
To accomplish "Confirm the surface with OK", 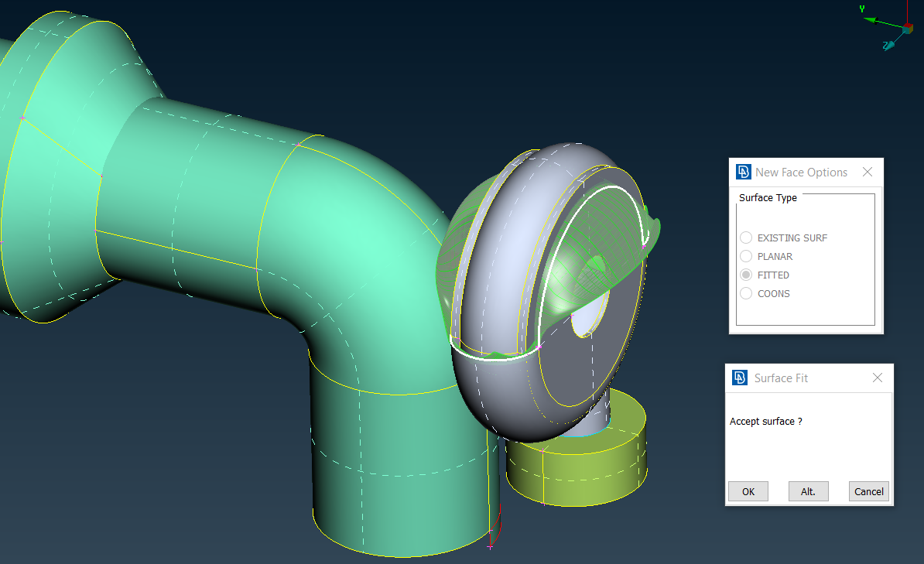I will tap(748, 491).
